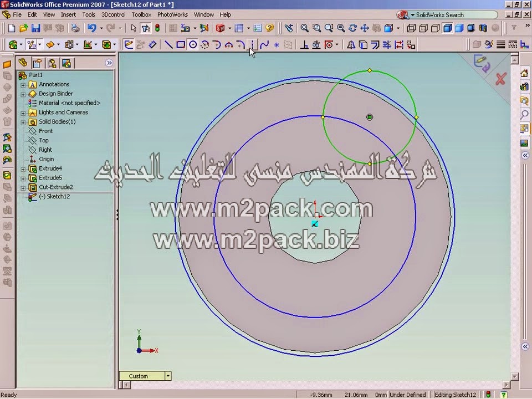The width and height of the screenshot is (532, 399).
Task: Switch to the FeatureManager design tree tab
Action: (23, 63)
